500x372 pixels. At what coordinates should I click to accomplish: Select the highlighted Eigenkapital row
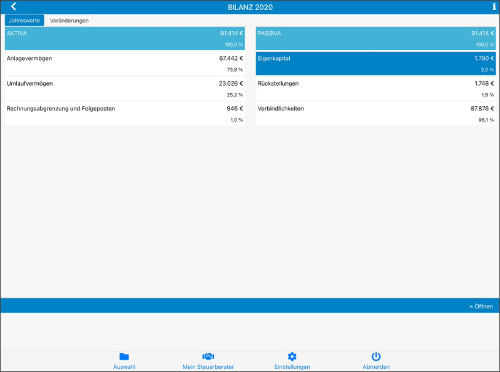(x=376, y=64)
